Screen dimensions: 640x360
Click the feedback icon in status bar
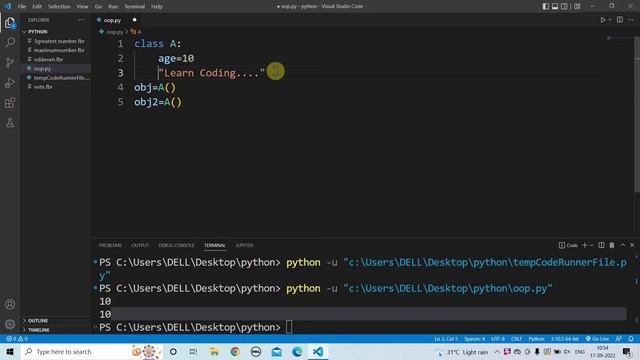[x=619, y=339]
